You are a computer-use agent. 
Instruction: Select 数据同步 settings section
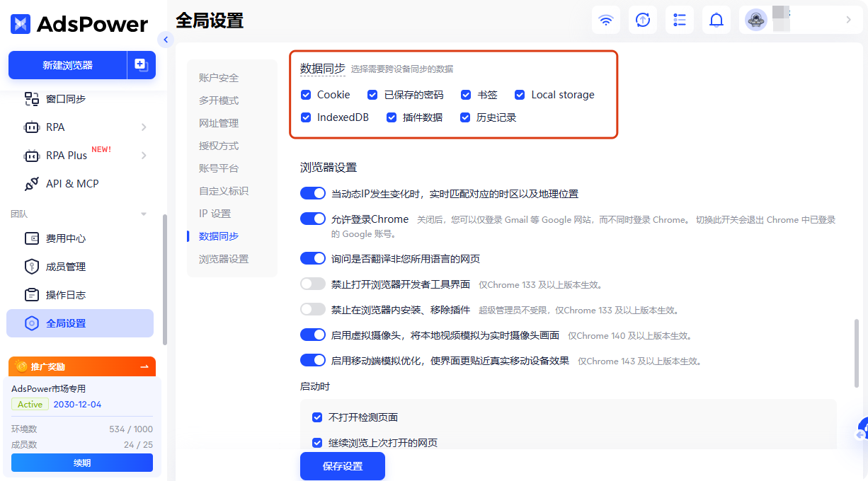coord(219,236)
